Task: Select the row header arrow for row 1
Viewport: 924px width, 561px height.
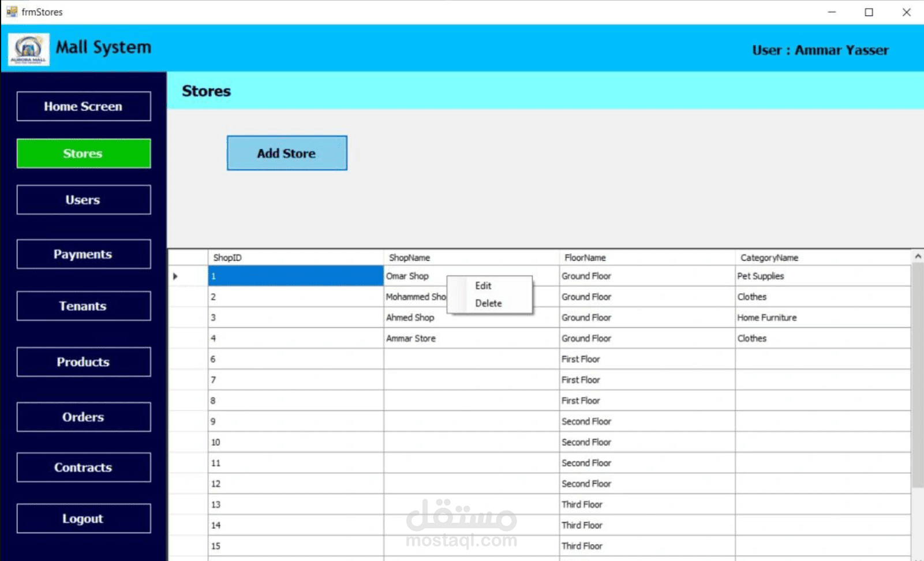Action: [x=188, y=276]
